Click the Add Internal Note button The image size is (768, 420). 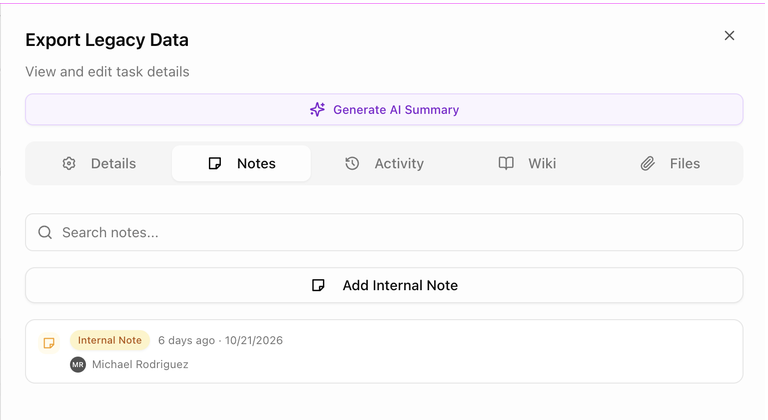384,285
